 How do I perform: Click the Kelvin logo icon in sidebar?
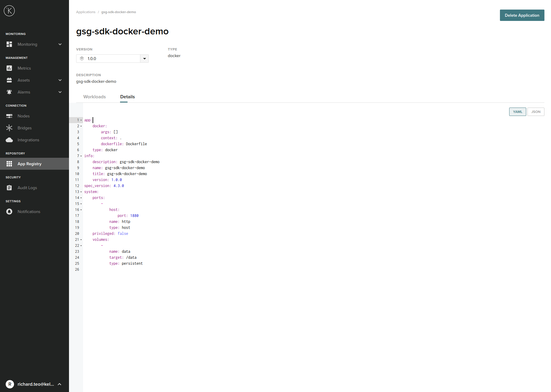pos(9,11)
